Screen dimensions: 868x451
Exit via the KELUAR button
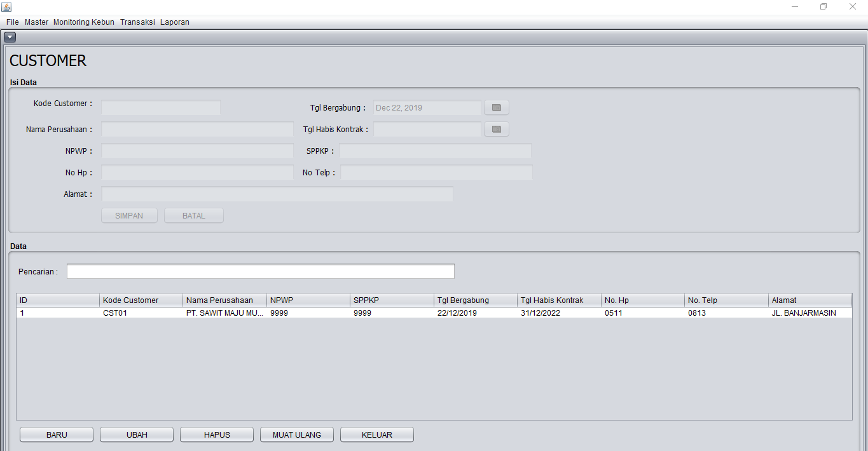point(377,435)
